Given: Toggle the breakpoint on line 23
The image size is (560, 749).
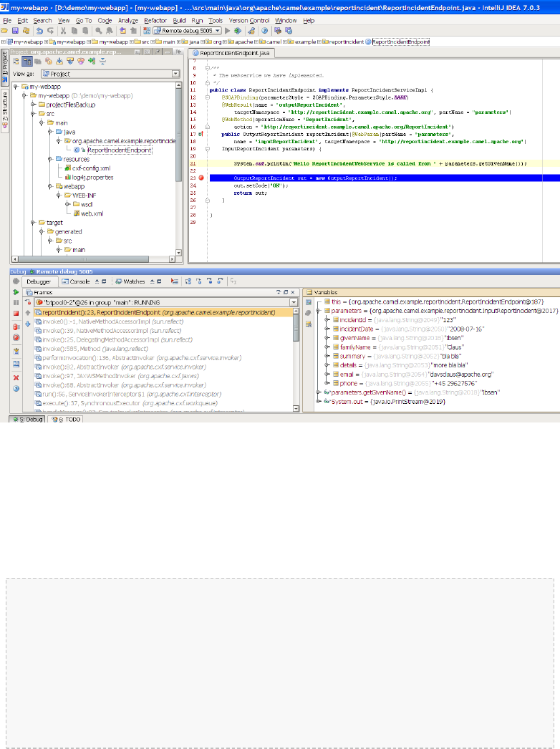Looking at the screenshot, I should (x=201, y=178).
